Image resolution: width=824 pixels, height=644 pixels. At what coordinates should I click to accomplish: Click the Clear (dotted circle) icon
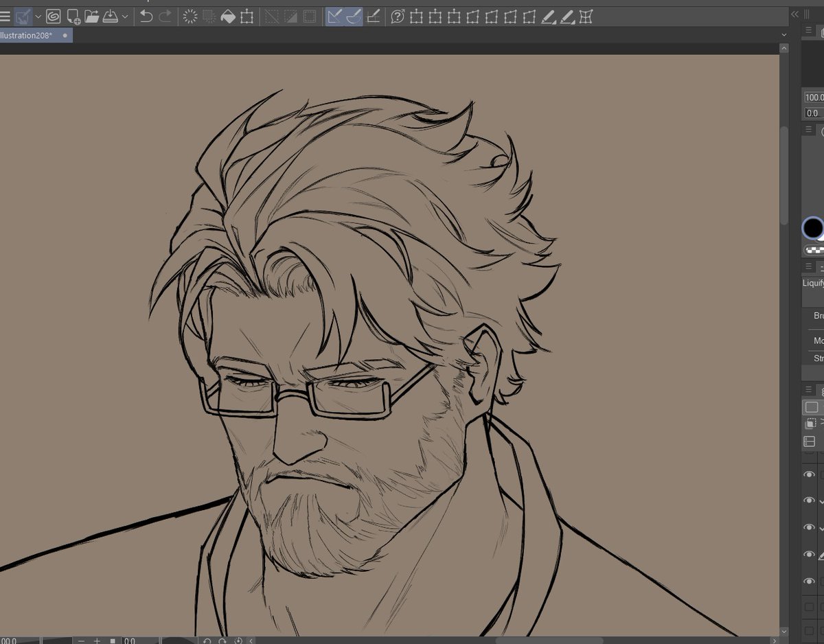point(191,16)
